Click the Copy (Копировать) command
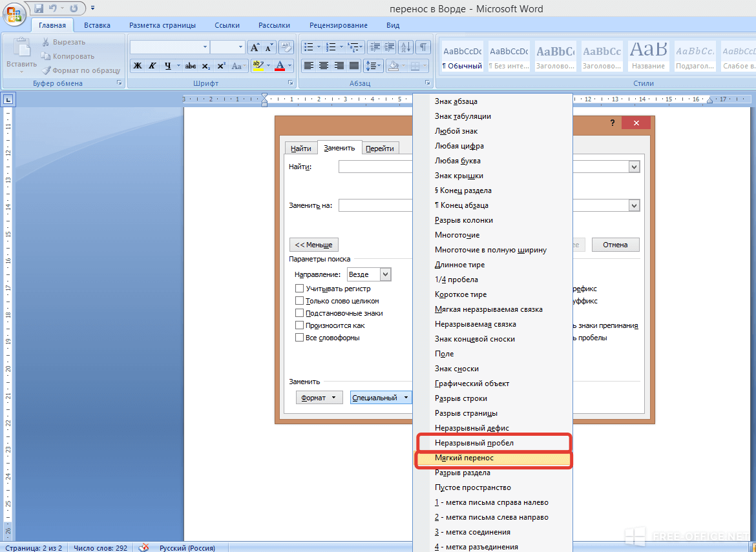This screenshot has height=552, width=756. point(67,56)
